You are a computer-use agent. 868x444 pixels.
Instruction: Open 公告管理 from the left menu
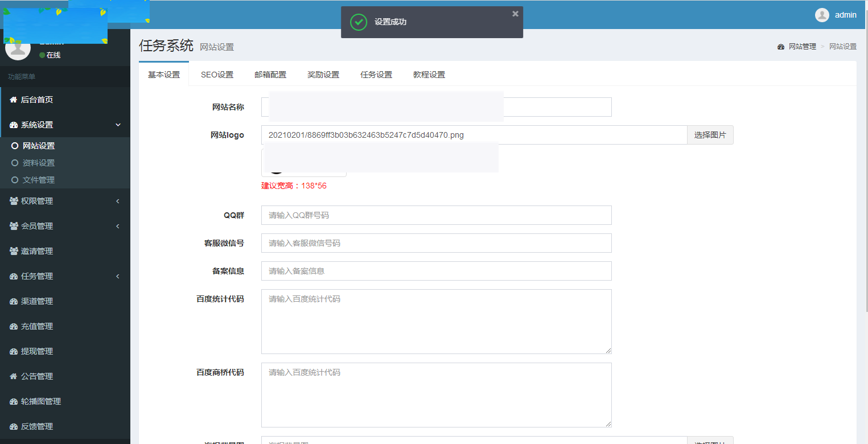click(x=42, y=376)
